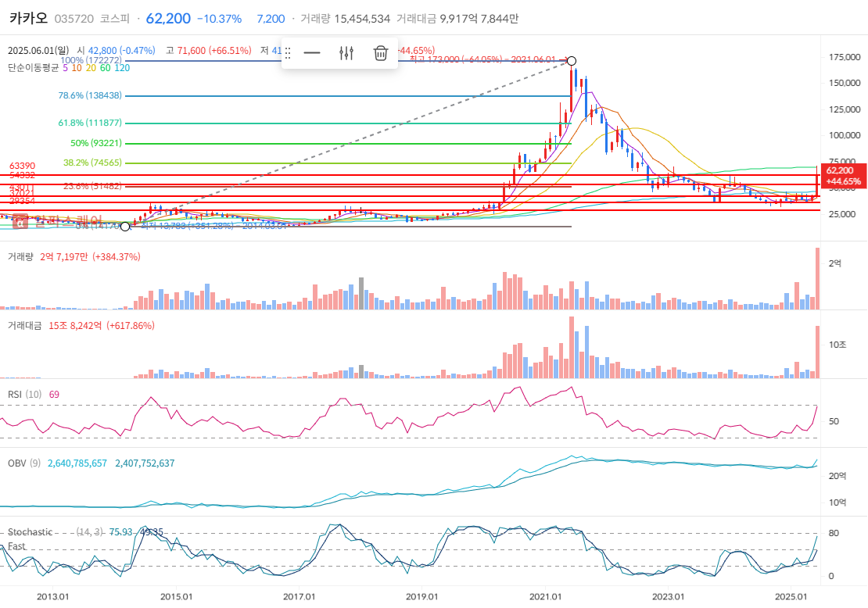The height and width of the screenshot is (608, 868).
Task: Click the Stochastic value 75.93
Action: pyautogui.click(x=120, y=532)
